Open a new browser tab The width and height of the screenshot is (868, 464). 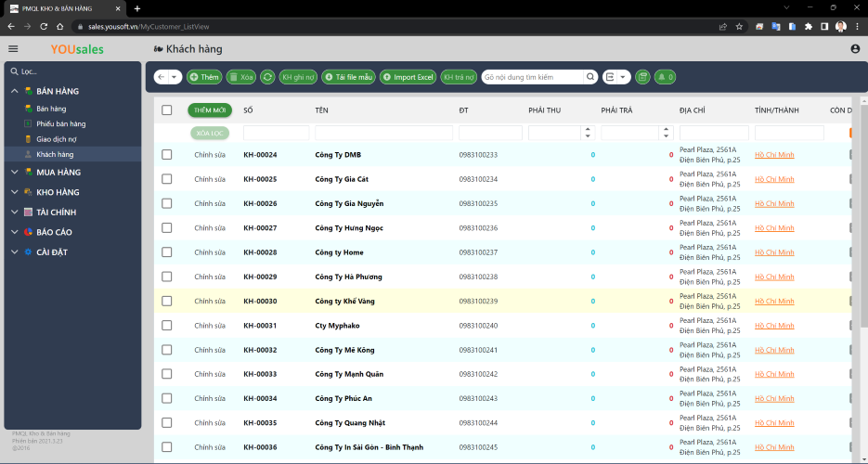coord(137,9)
